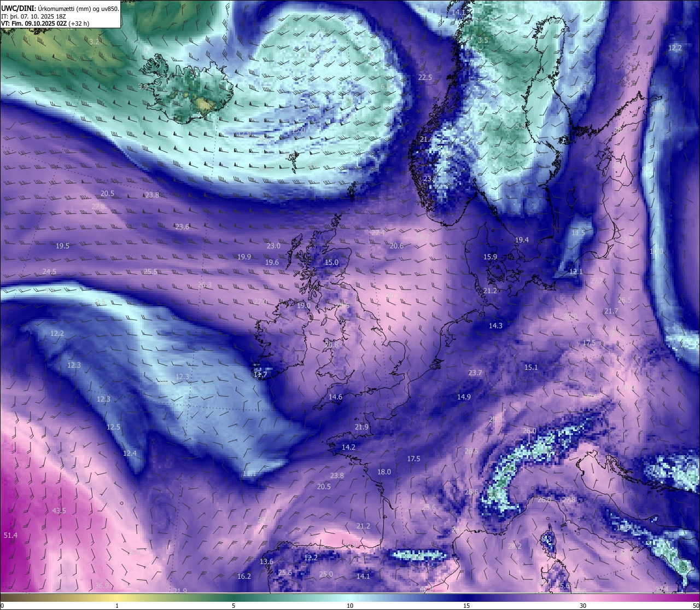700x610 pixels.
Task: Click the 19.6 value on the map
Action: 272,263
